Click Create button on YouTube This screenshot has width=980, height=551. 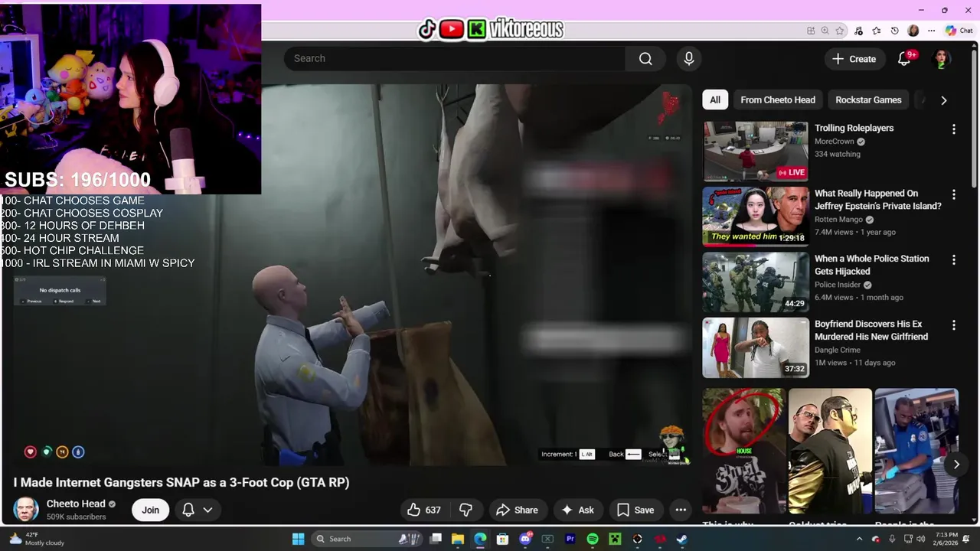(854, 59)
